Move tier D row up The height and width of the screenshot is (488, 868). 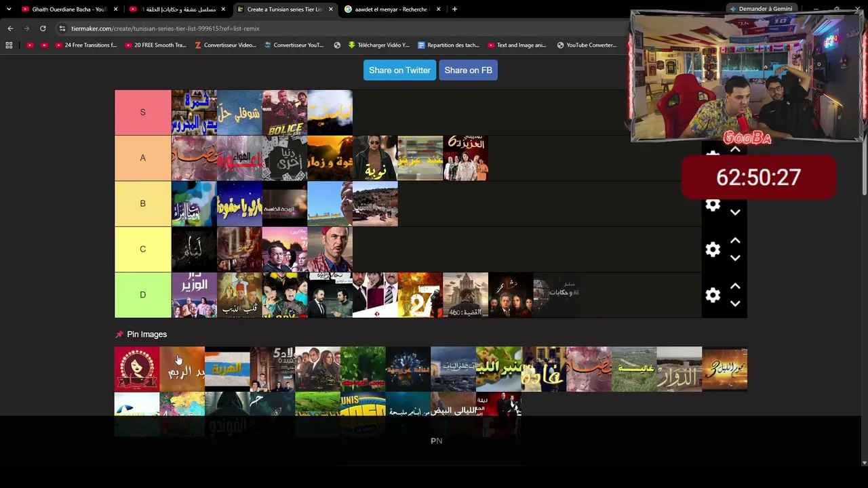click(x=735, y=286)
